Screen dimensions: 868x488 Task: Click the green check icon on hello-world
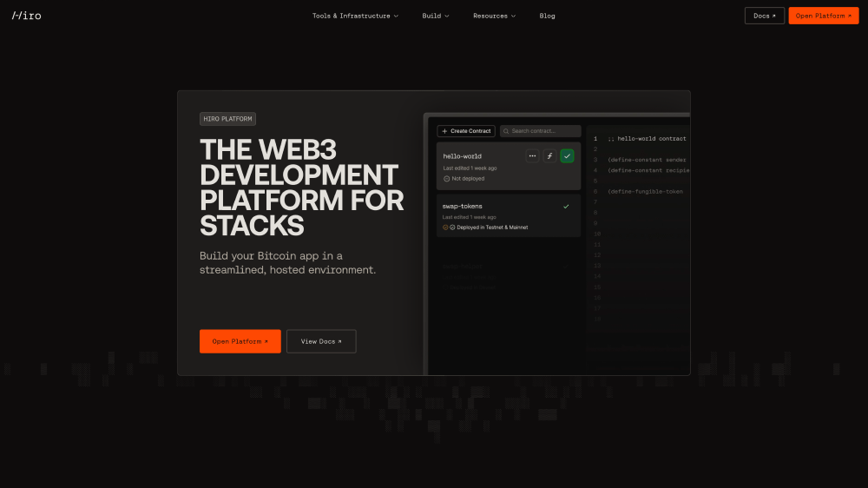pyautogui.click(x=567, y=156)
